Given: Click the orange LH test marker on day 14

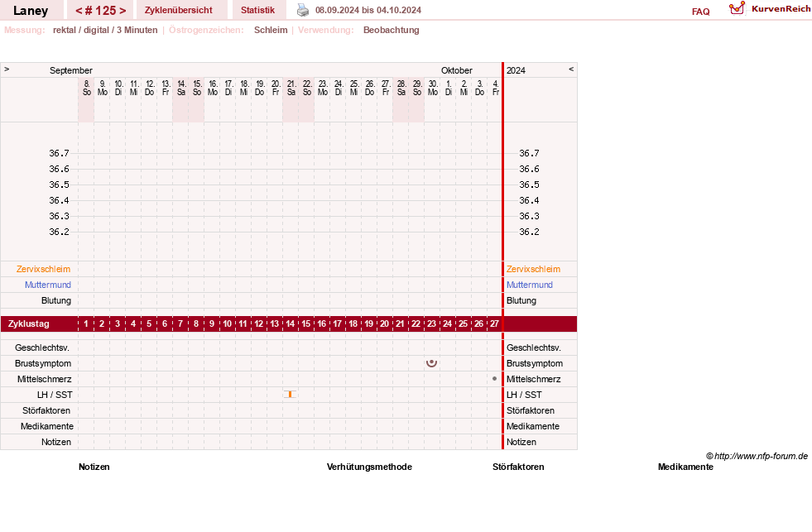Looking at the screenshot, I should [x=290, y=395].
